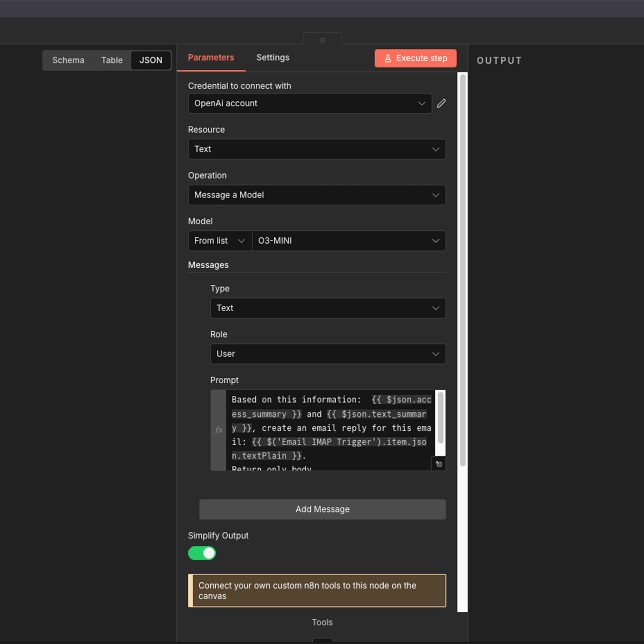The width and height of the screenshot is (644, 644).
Task: Expand the Operation dropdown showing Message a Model
Action: pos(317,195)
